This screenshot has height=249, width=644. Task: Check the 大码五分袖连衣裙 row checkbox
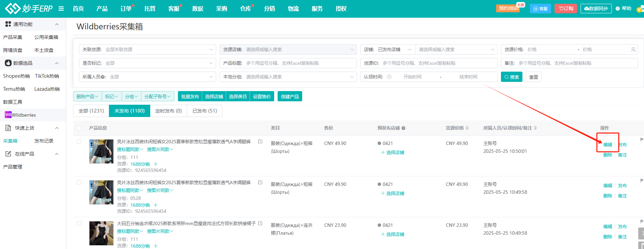click(79, 223)
